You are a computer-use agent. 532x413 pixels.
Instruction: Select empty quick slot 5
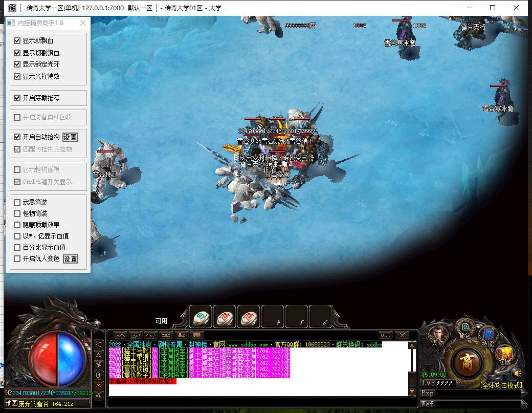coord(297,317)
